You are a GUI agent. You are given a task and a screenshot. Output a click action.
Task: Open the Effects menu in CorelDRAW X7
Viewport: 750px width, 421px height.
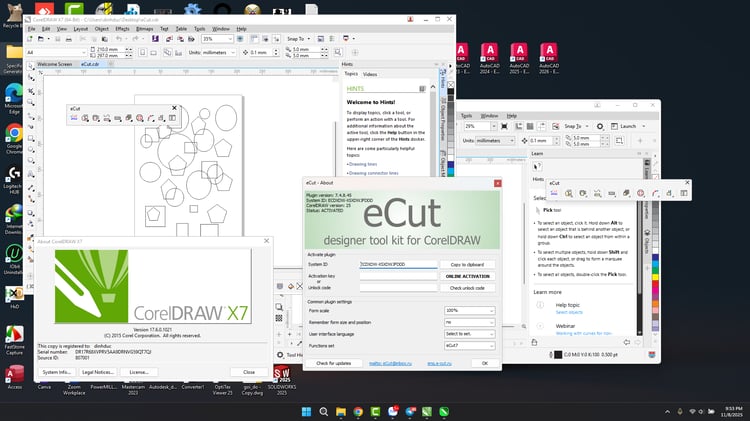(122, 29)
